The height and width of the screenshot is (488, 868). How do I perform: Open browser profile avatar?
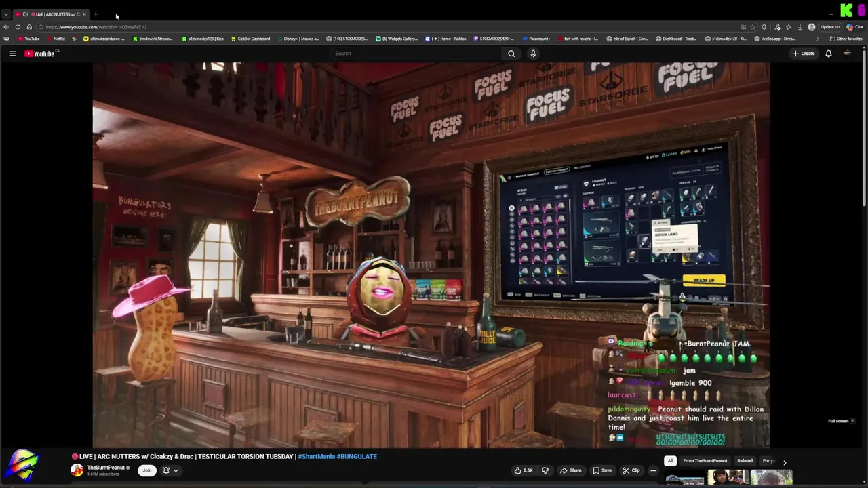pyautogui.click(x=812, y=27)
